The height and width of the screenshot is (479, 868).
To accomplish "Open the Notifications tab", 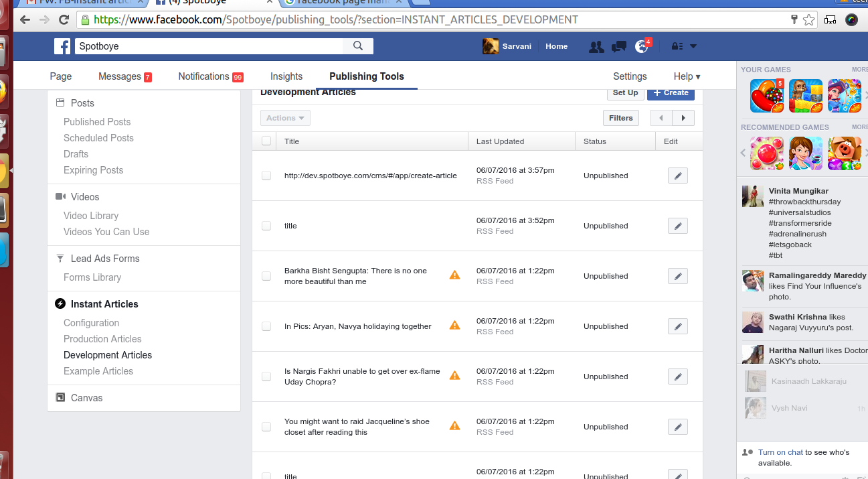I will [211, 76].
